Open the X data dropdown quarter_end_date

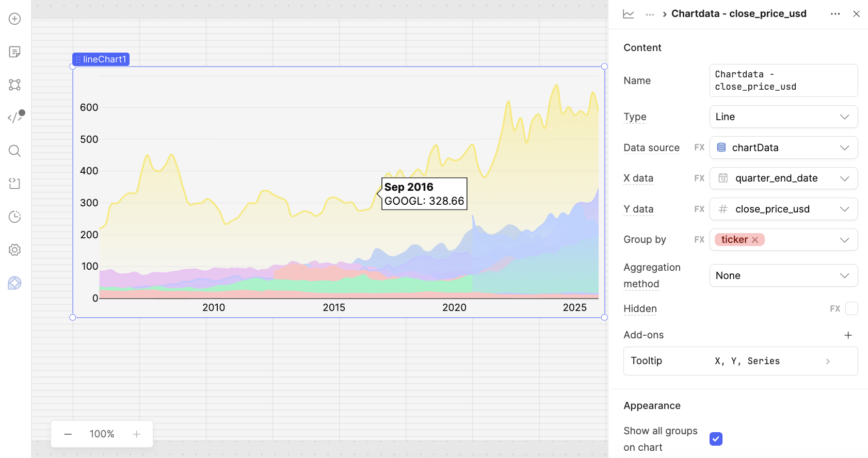click(783, 178)
